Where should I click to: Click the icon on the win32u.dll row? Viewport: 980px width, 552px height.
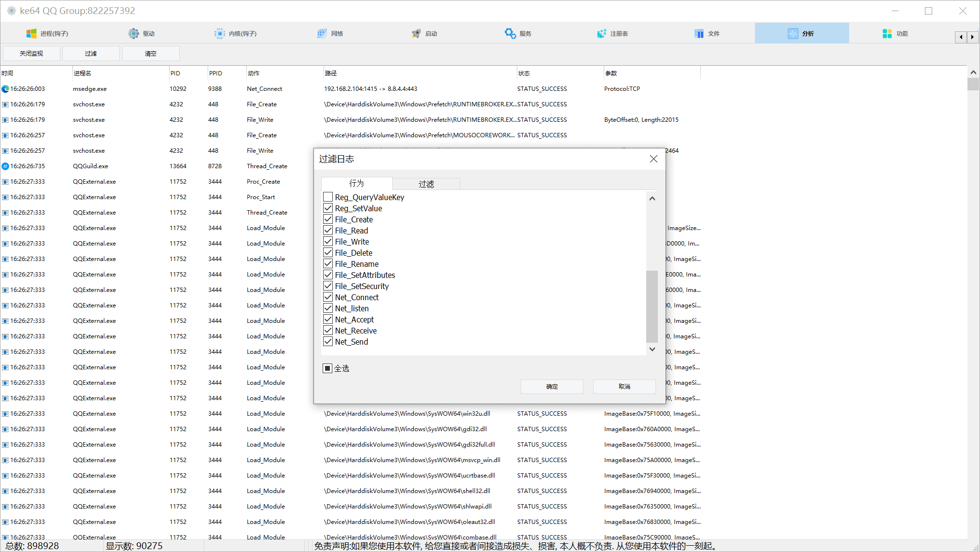point(5,414)
